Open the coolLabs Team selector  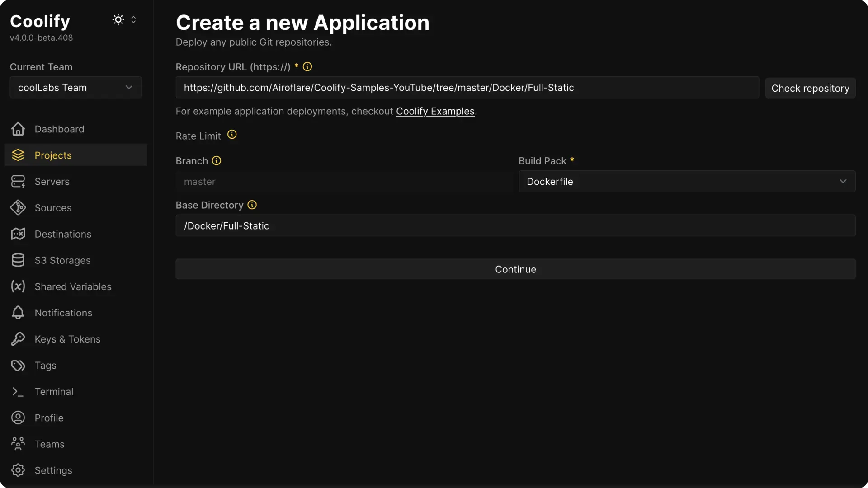75,87
